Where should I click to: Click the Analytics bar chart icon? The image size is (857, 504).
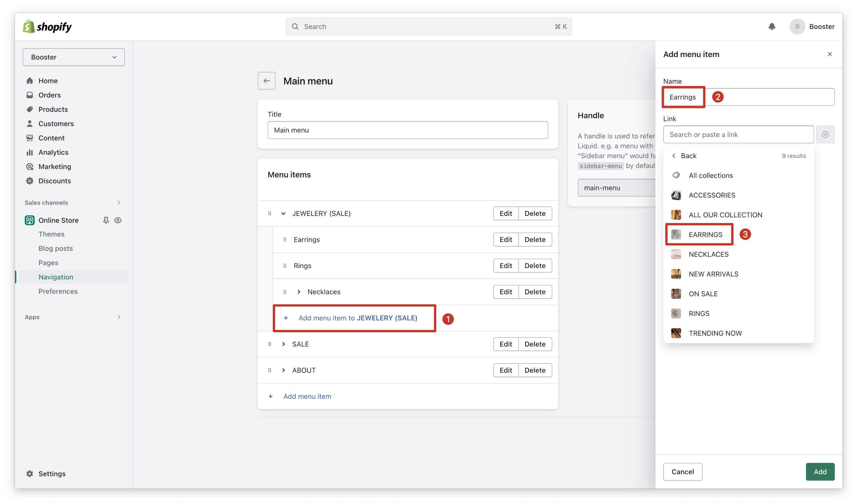[30, 152]
